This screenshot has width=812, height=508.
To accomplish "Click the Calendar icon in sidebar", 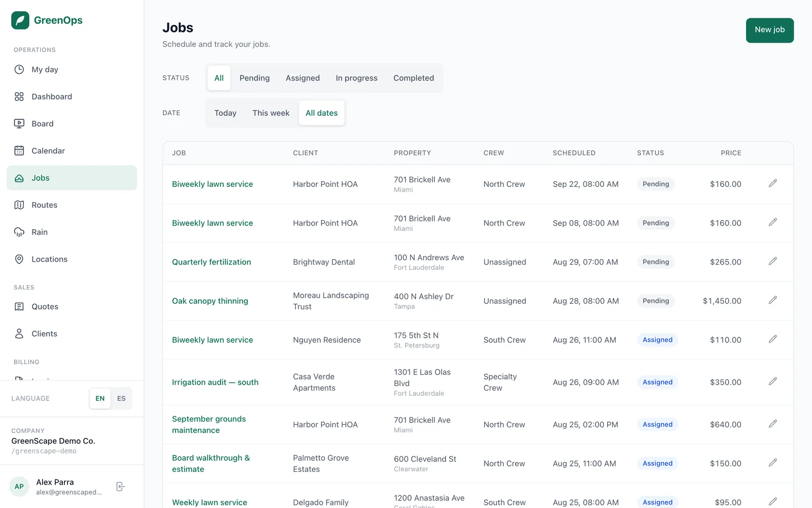I will tap(19, 151).
